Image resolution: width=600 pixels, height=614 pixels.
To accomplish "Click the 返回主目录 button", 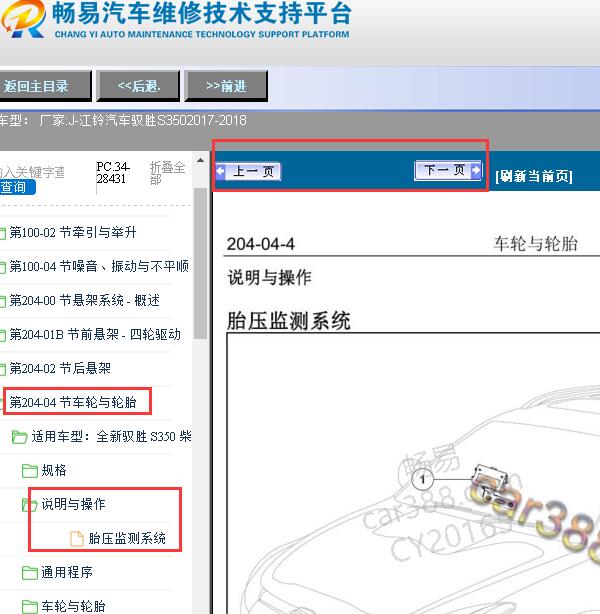I will tap(45, 86).
